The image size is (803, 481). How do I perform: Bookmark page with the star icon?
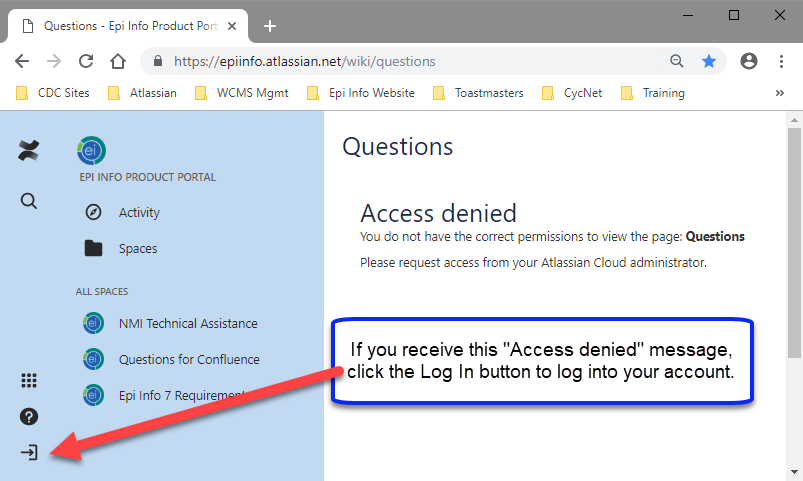[709, 61]
